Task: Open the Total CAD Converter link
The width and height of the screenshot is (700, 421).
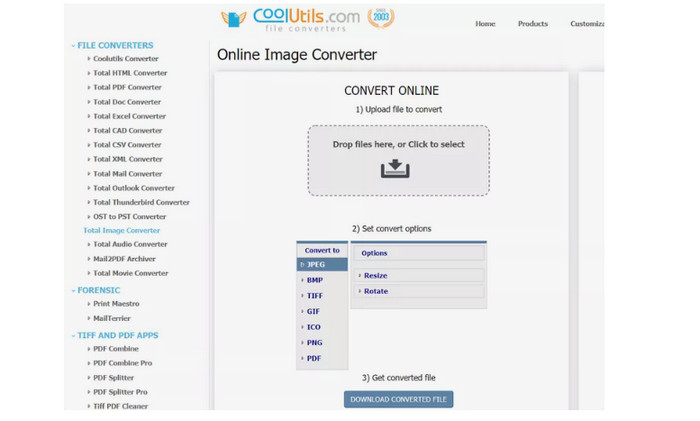Action: click(x=128, y=130)
